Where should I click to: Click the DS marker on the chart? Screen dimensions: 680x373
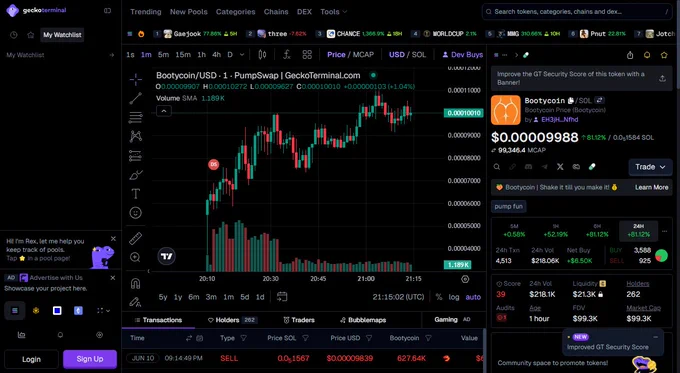click(x=213, y=164)
